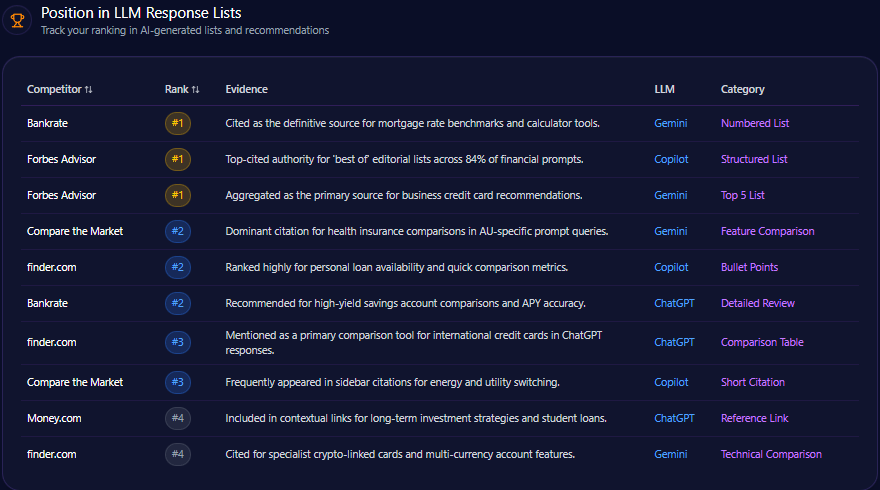The width and height of the screenshot is (880, 490).
Task: Open the Numbered List category link
Action: pyautogui.click(x=755, y=123)
